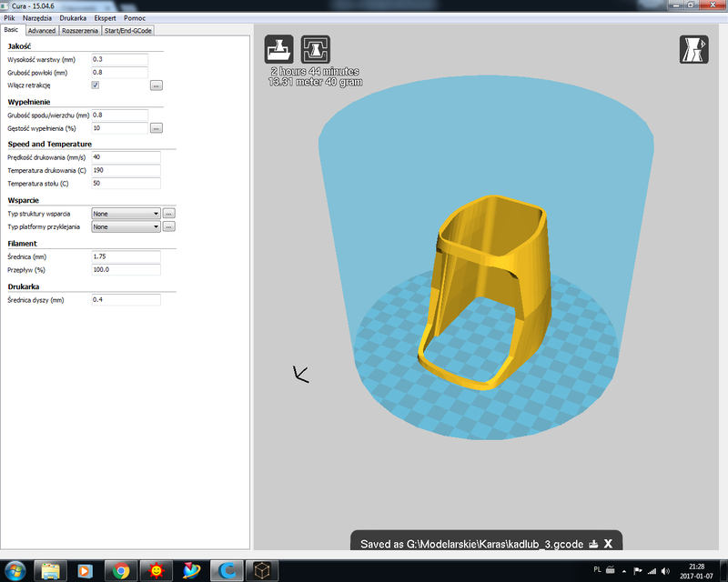Open retraction settings with the ... button
The image size is (728, 582).
tap(157, 85)
